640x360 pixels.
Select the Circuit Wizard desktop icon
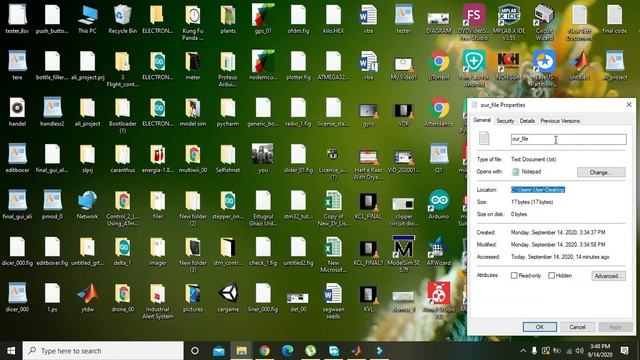click(544, 22)
